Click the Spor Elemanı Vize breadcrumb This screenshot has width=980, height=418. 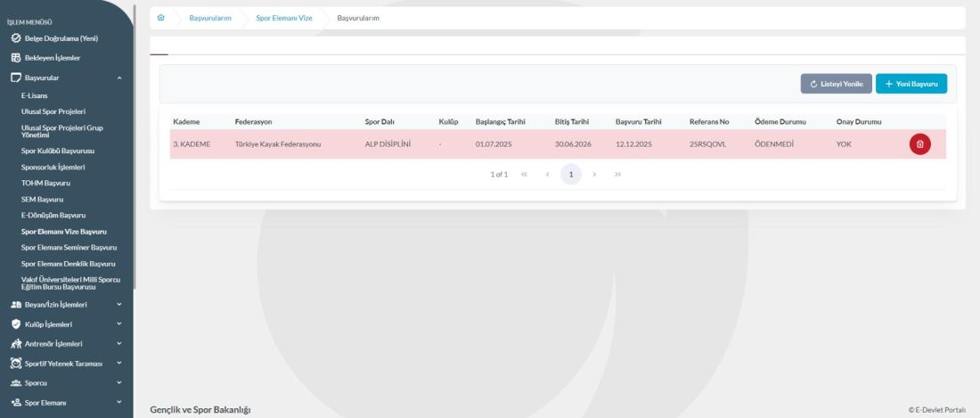click(283, 18)
